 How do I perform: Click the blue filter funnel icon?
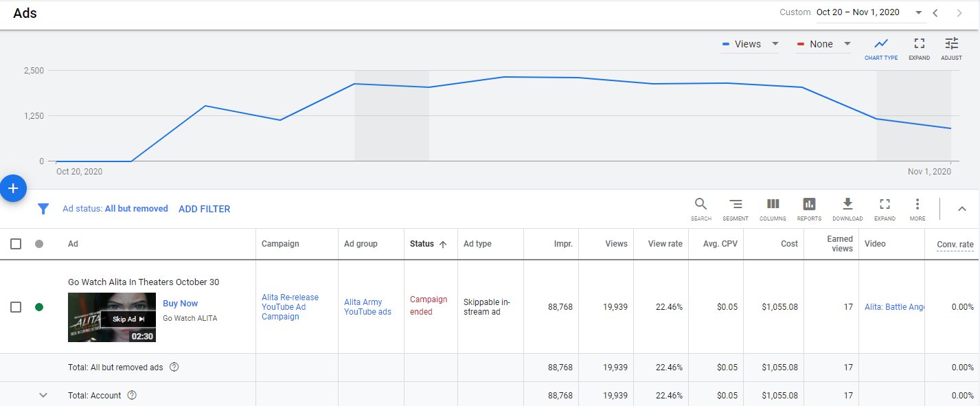point(43,209)
